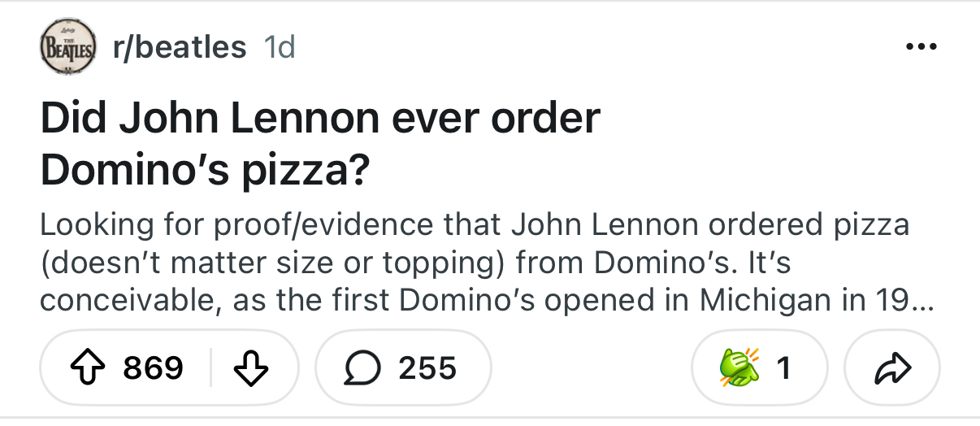Click the 1d post timestamp

coord(280,46)
